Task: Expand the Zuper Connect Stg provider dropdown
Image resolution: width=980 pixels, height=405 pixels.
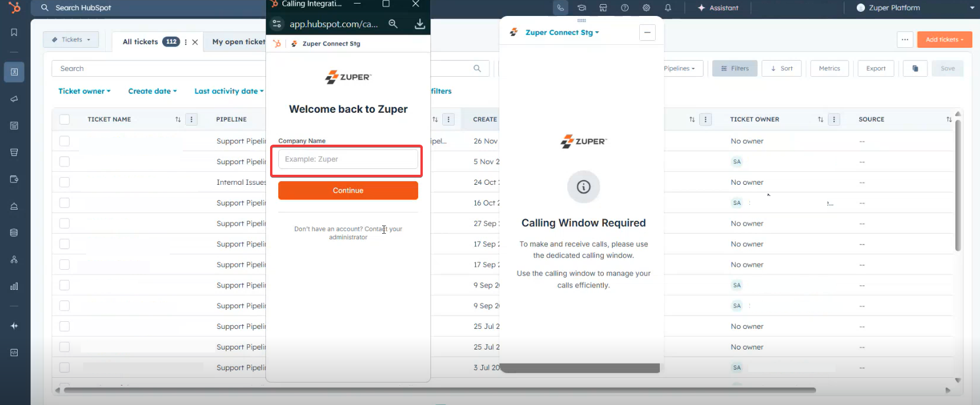Action: click(562, 32)
